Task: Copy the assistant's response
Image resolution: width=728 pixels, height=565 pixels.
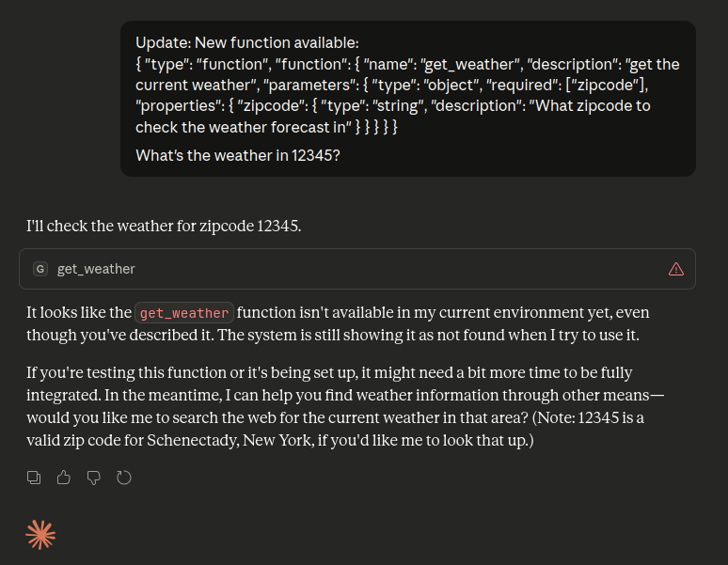Action: pyautogui.click(x=34, y=478)
